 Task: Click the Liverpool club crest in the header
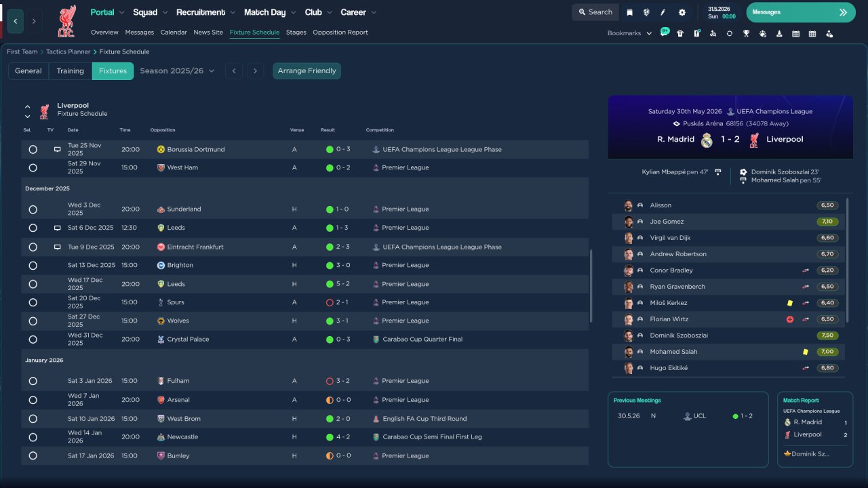click(x=66, y=21)
